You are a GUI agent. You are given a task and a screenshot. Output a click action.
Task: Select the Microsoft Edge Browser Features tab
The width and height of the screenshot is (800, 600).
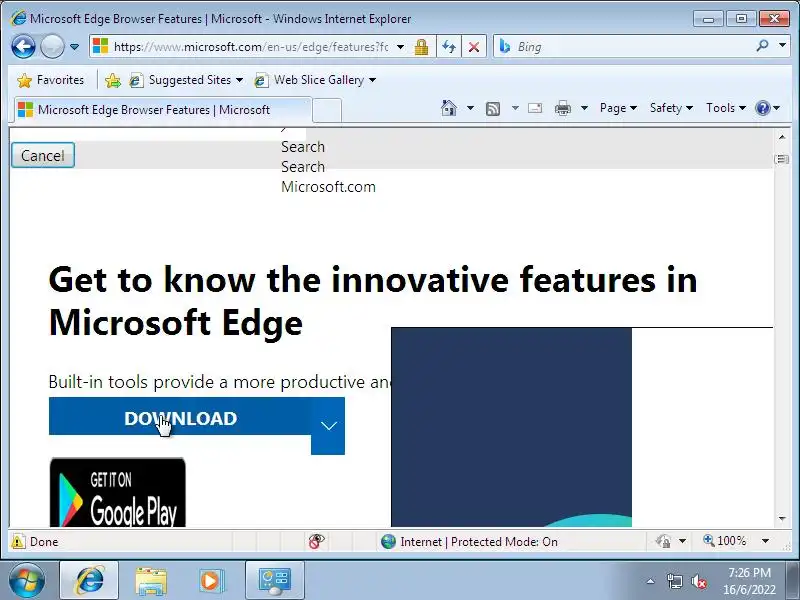coord(162,110)
